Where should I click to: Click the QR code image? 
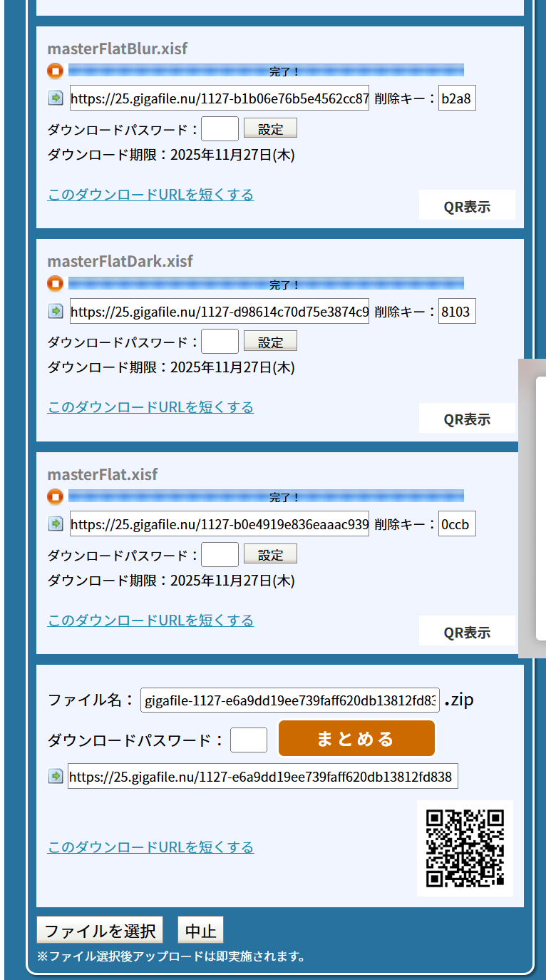465,847
